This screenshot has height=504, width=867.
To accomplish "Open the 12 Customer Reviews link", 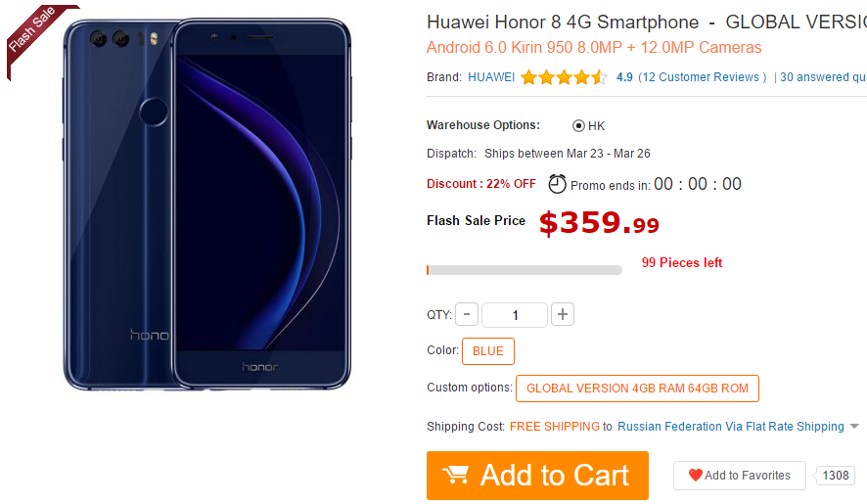I will (703, 77).
